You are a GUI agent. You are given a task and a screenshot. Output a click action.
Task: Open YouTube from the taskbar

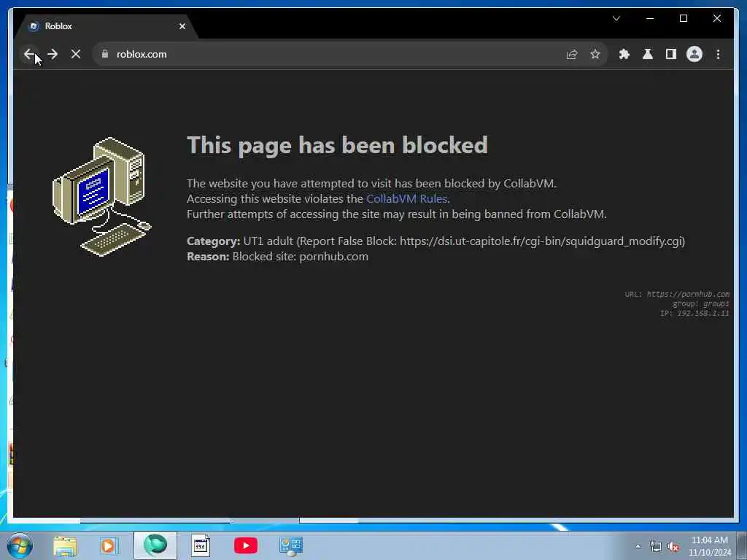(246, 545)
